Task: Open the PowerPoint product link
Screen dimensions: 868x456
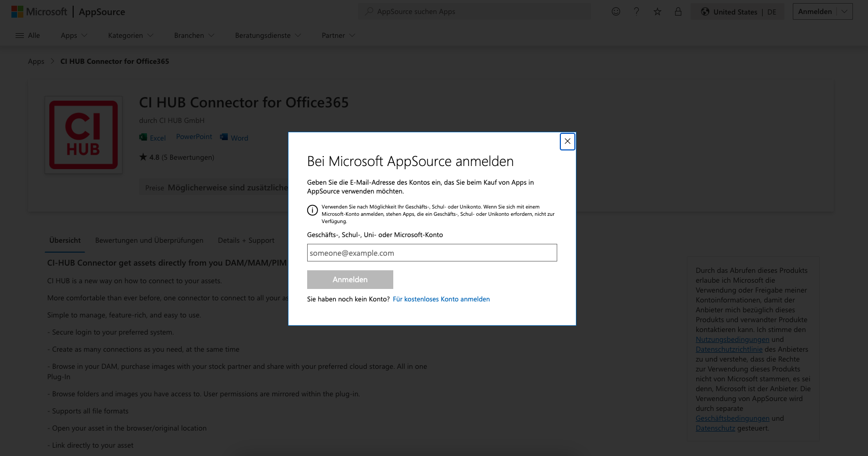Action: point(194,136)
